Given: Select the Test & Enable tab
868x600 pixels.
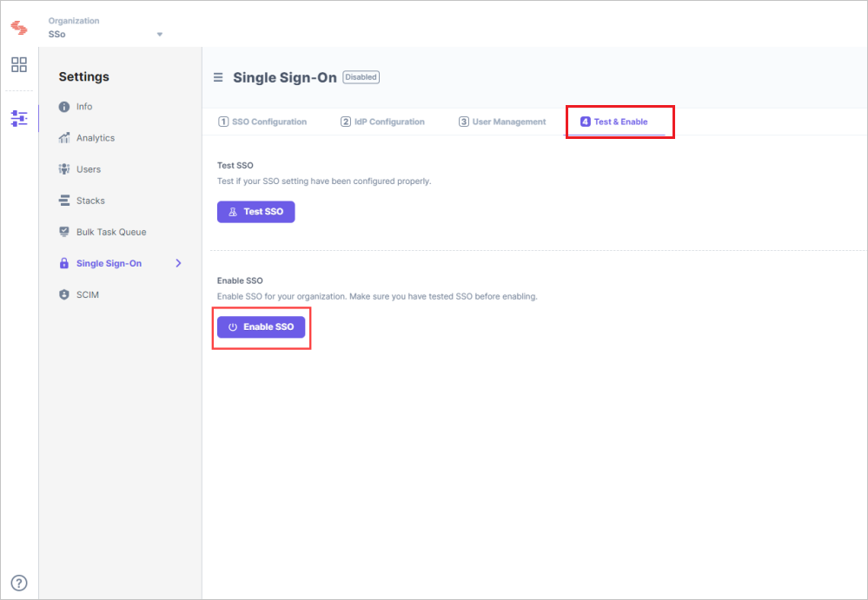Looking at the screenshot, I should (619, 122).
